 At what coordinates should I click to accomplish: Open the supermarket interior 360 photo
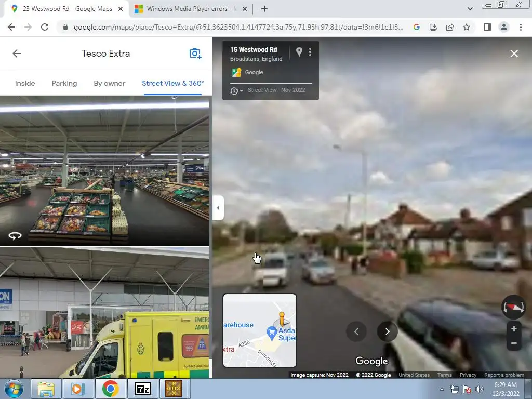click(104, 170)
